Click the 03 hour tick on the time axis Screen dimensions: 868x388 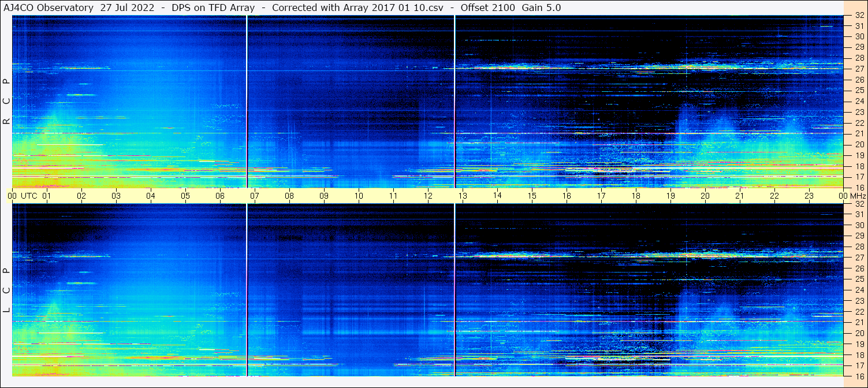[x=116, y=196]
